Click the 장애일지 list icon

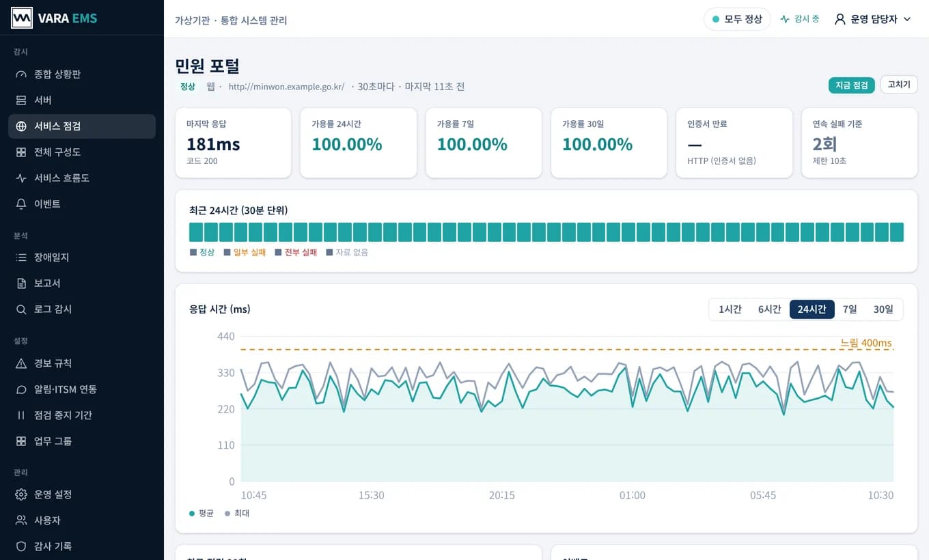point(21,257)
